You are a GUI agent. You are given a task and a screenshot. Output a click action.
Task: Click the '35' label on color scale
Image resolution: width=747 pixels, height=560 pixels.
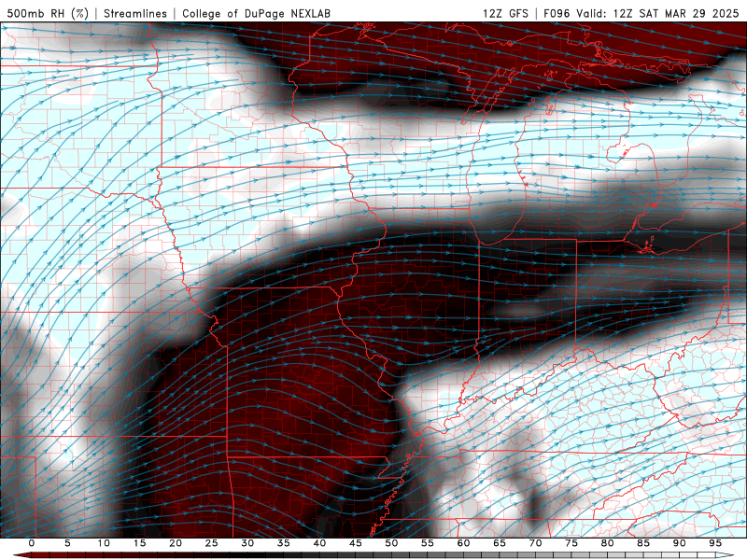click(284, 543)
